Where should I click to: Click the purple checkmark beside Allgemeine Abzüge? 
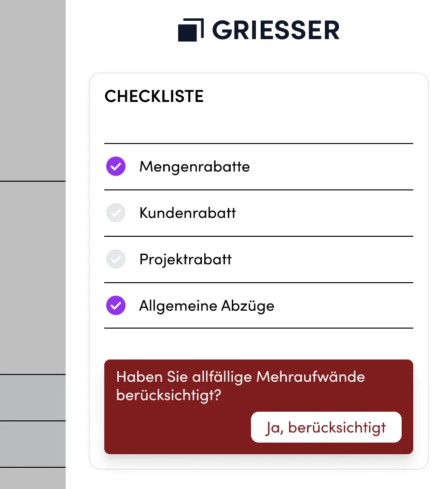tap(115, 305)
